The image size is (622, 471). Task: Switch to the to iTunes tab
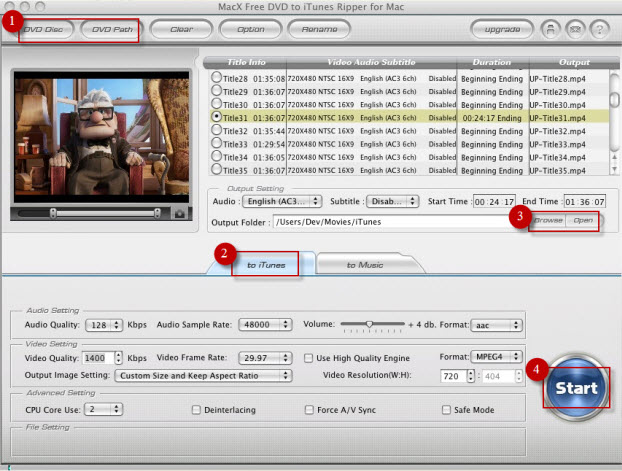tap(266, 265)
